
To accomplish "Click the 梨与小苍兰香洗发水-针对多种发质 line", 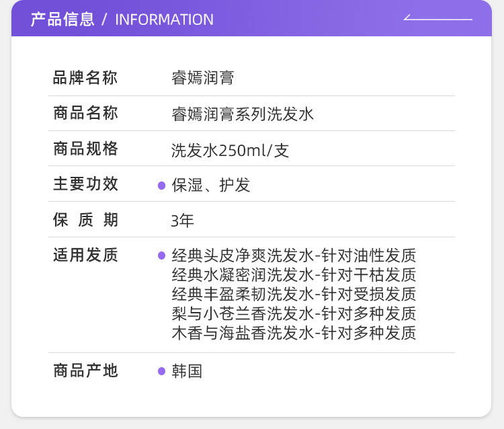I will (x=294, y=313).
